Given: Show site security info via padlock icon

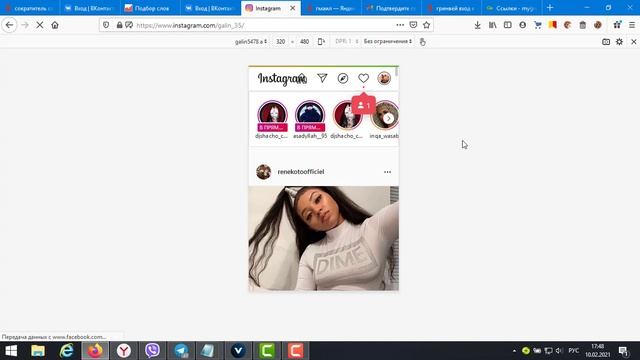Looking at the screenshot, I should click(119, 25).
